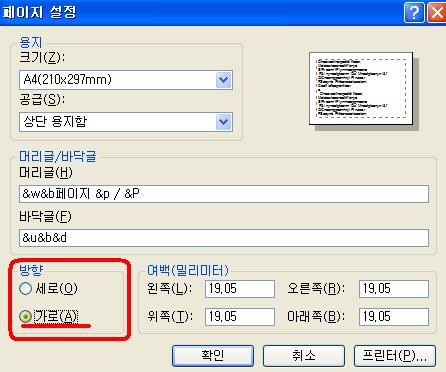Open the 크기 A4(210x297mm) paper size dropdown
Screen dimensions: 446x372
click(x=126, y=80)
